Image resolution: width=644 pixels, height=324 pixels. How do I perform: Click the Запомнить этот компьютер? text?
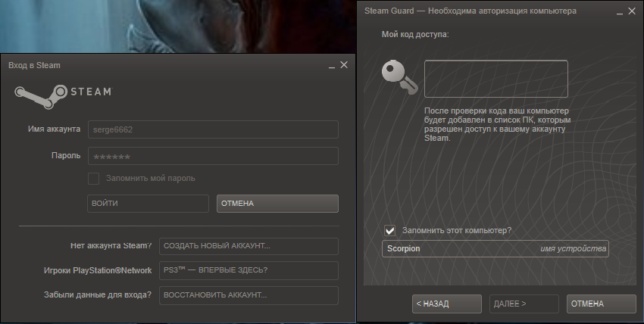(x=457, y=230)
